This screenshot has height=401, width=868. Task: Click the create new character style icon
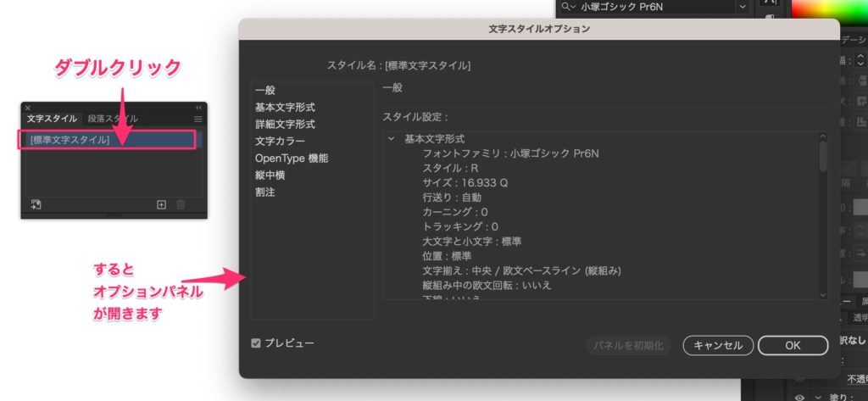[161, 204]
